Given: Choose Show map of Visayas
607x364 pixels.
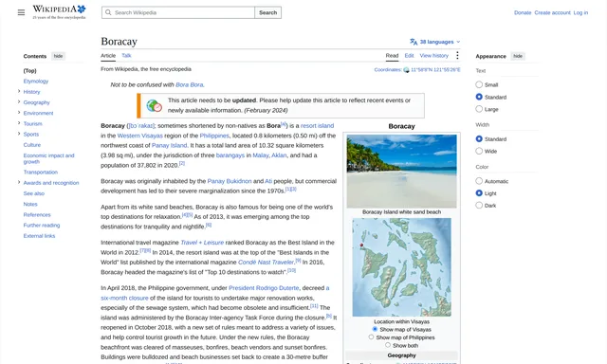Looking at the screenshot, I should pos(375,329).
